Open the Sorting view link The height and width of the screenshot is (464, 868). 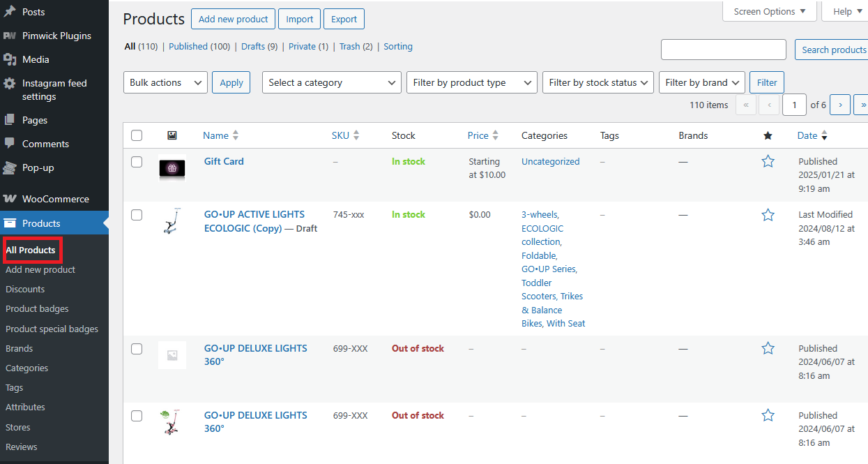coord(398,47)
